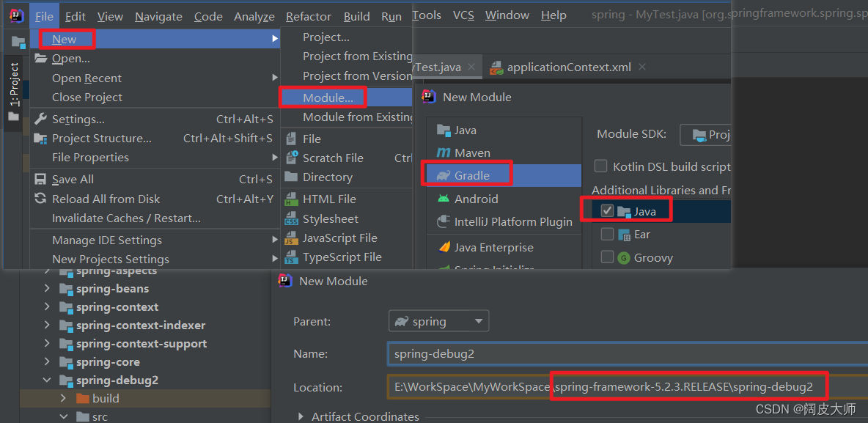Expand Manage IDE Settings submenu
Viewport: 868px width, 423px height.
(155, 240)
